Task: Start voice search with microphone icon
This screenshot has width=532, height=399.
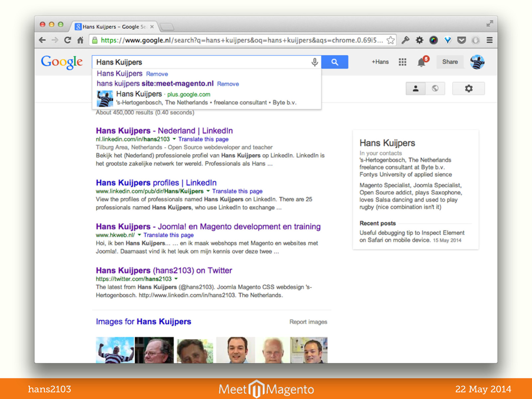Action: click(x=315, y=62)
